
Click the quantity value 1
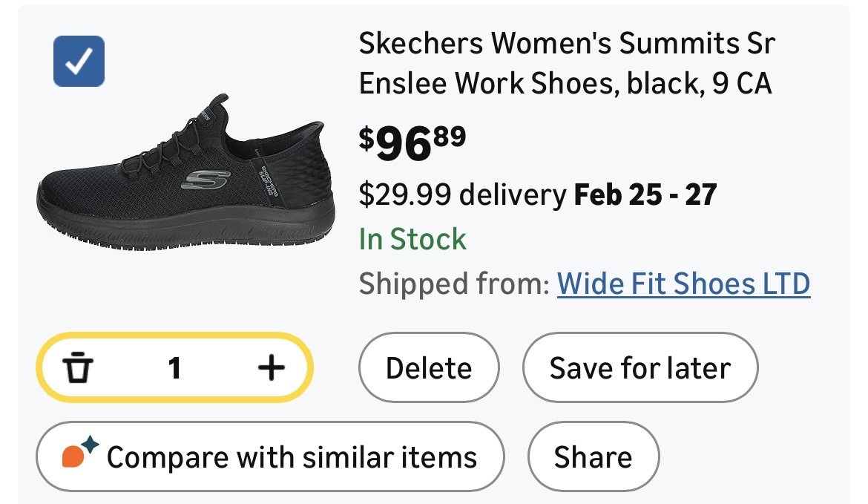[x=174, y=367]
